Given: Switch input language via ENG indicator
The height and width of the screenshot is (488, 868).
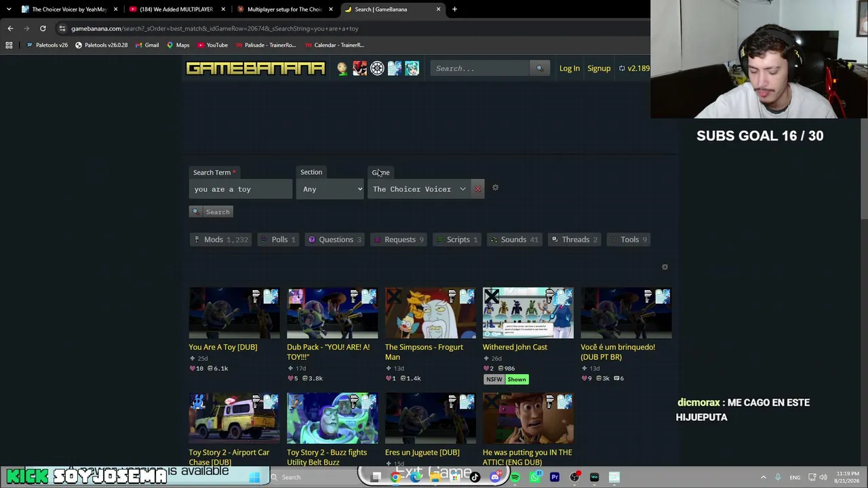Looking at the screenshot, I should 795,477.
